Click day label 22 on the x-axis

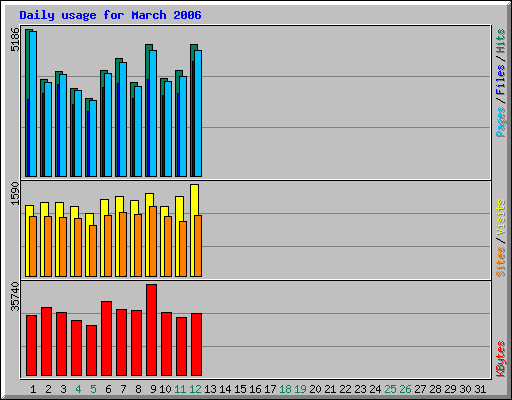coord(345,389)
